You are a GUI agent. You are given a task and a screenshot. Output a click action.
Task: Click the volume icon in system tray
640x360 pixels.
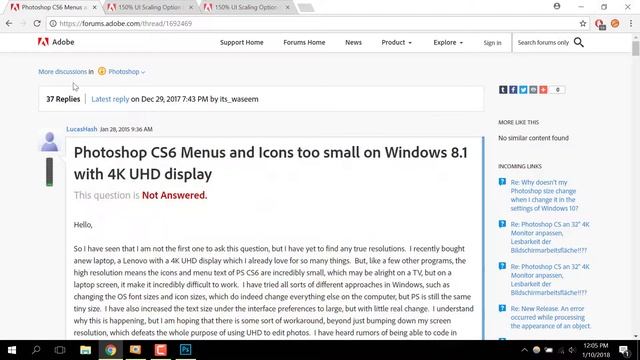[572, 350]
